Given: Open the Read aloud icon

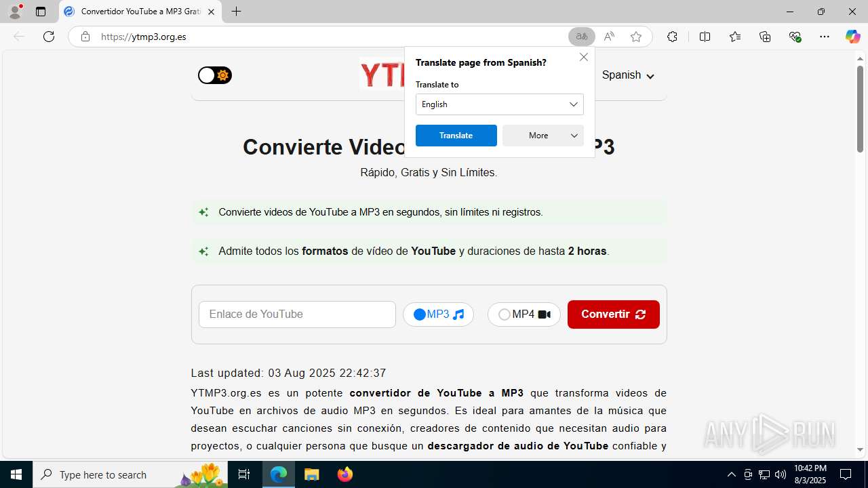Looking at the screenshot, I should [x=609, y=37].
